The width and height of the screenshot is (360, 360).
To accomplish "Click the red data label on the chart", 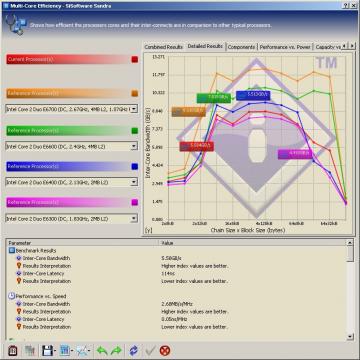I will click(196, 146).
